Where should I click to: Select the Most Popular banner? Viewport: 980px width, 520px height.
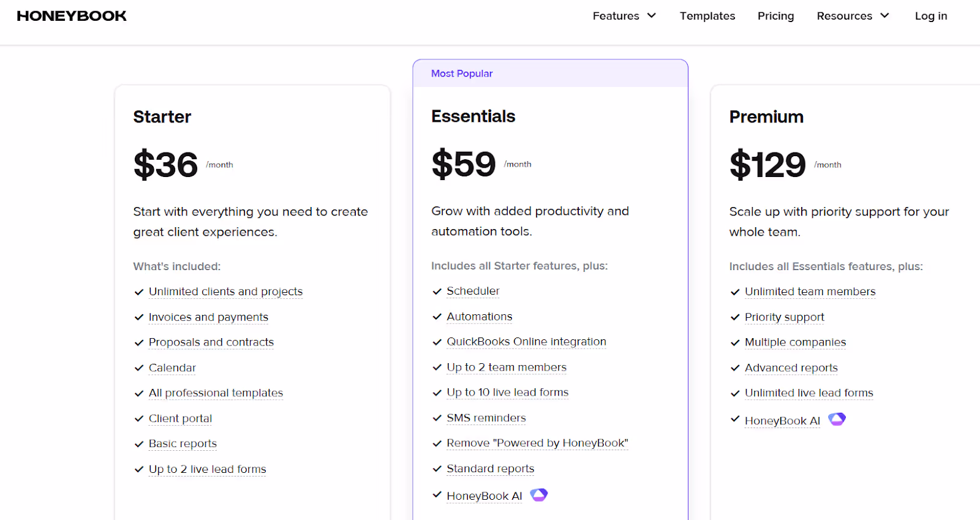(550, 73)
